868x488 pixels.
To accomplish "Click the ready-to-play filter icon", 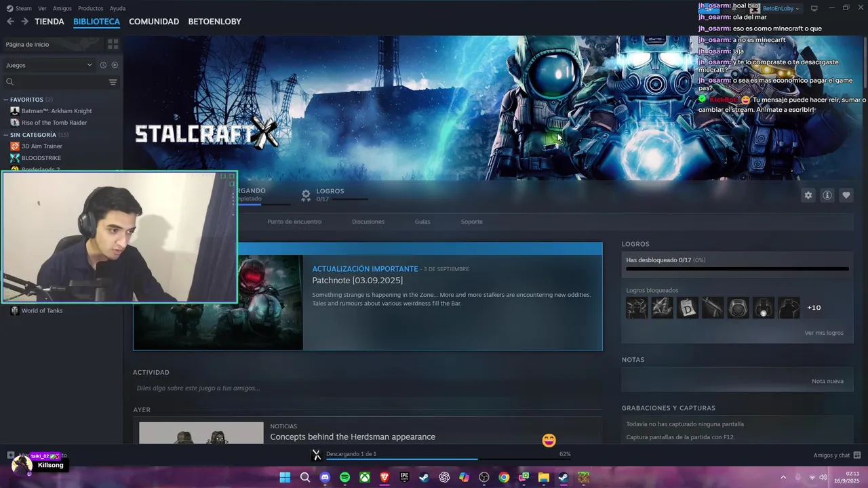I will [x=115, y=65].
